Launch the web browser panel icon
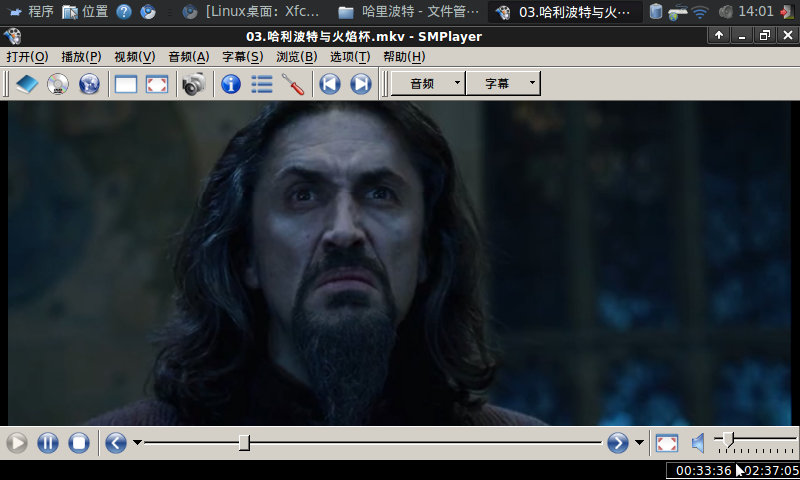Image resolution: width=800 pixels, height=480 pixels. (148, 11)
